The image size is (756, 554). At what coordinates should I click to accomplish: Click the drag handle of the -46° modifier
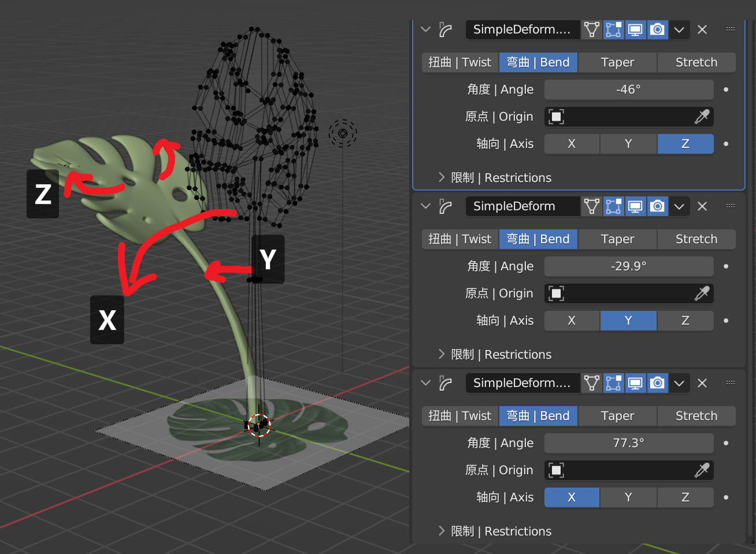coord(731,29)
